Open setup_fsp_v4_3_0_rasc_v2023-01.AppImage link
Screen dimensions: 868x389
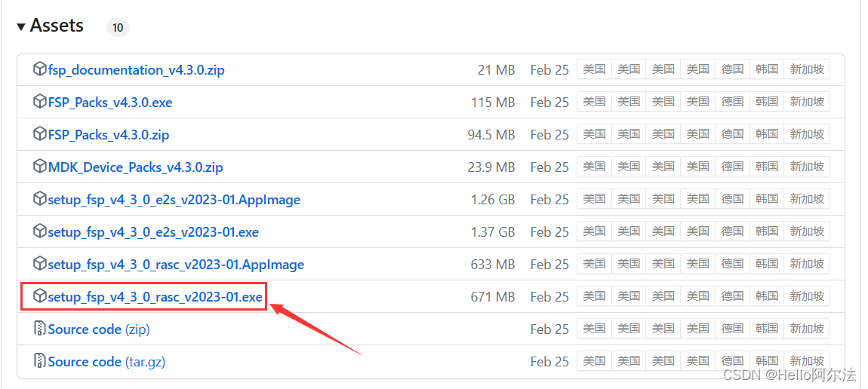tap(176, 265)
